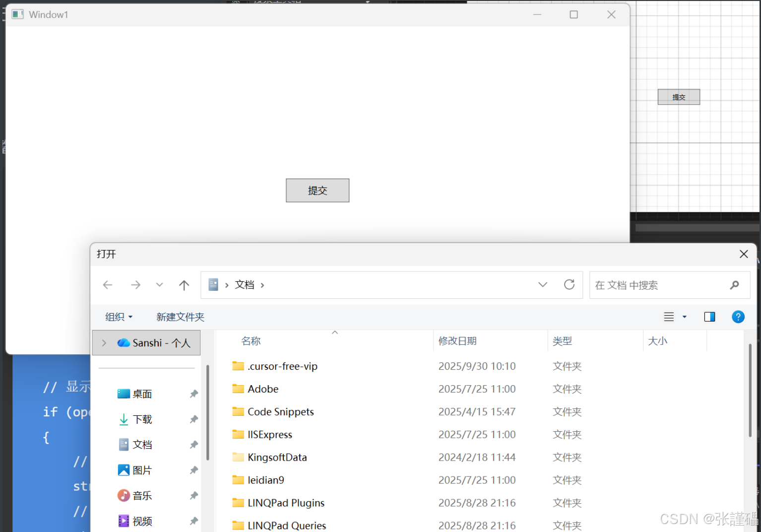
Task: Click pin icon next to 音乐
Action: click(x=193, y=495)
